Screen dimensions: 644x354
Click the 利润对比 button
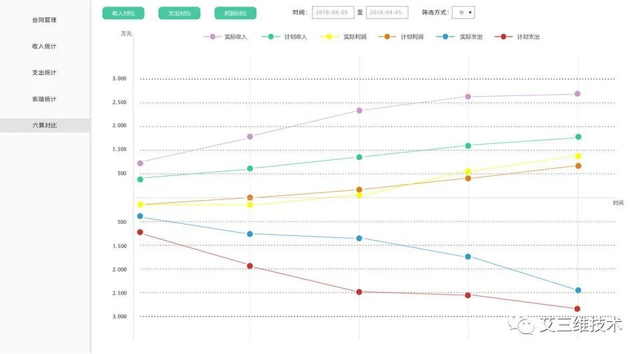pyautogui.click(x=236, y=13)
